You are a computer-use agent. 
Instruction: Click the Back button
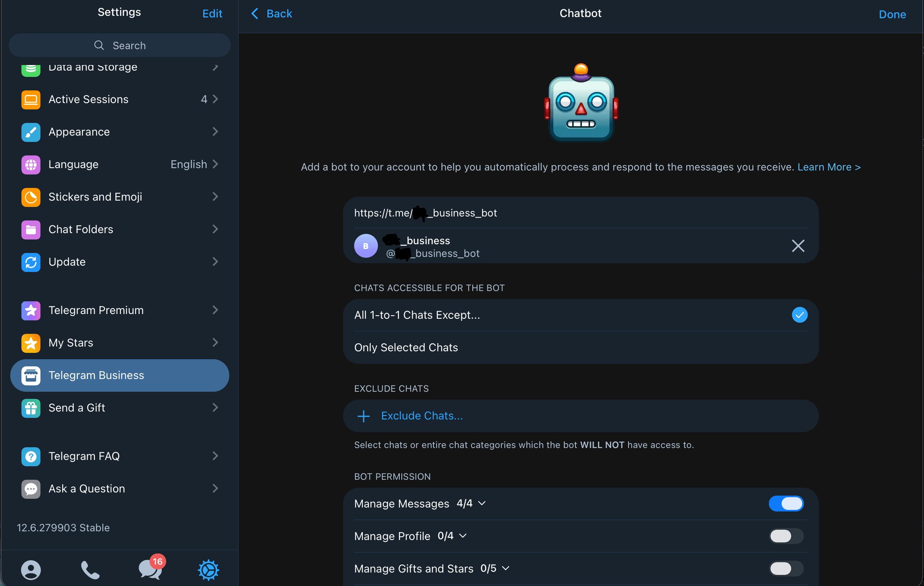pyautogui.click(x=272, y=13)
